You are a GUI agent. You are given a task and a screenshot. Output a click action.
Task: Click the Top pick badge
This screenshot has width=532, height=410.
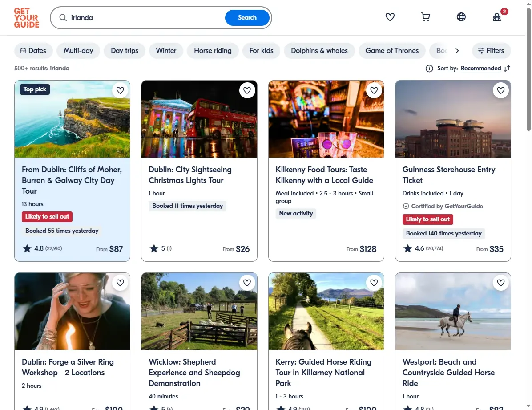point(35,89)
